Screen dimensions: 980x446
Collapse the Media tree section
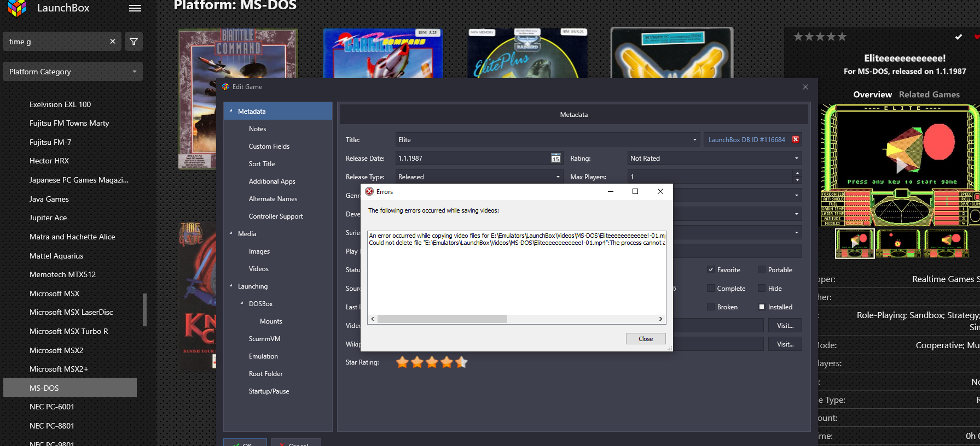click(x=231, y=233)
